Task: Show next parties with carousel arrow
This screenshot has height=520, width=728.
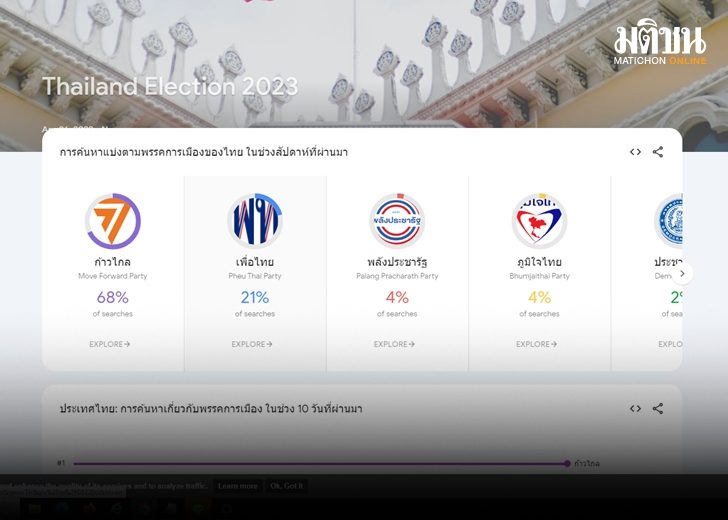Action: 682,273
